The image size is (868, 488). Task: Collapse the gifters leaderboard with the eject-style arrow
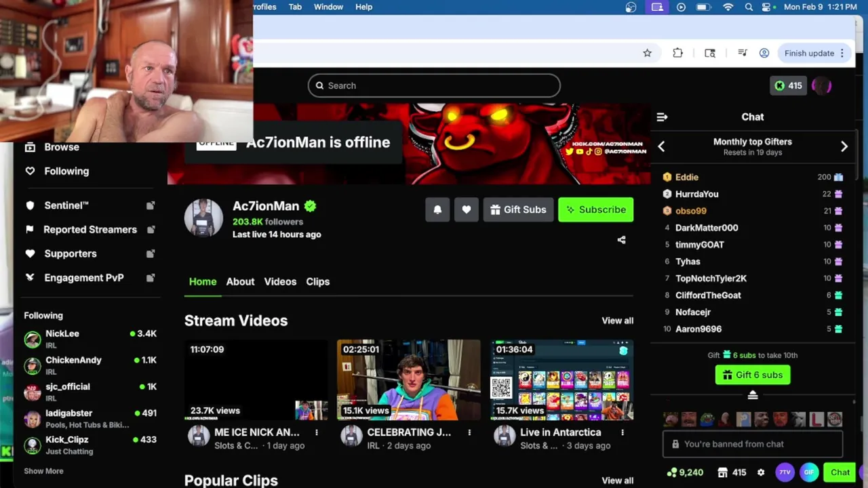point(753,395)
